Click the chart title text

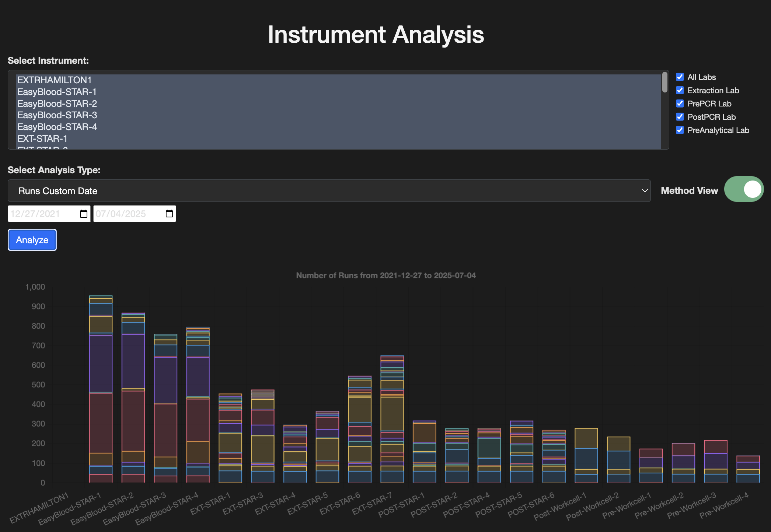click(x=385, y=275)
